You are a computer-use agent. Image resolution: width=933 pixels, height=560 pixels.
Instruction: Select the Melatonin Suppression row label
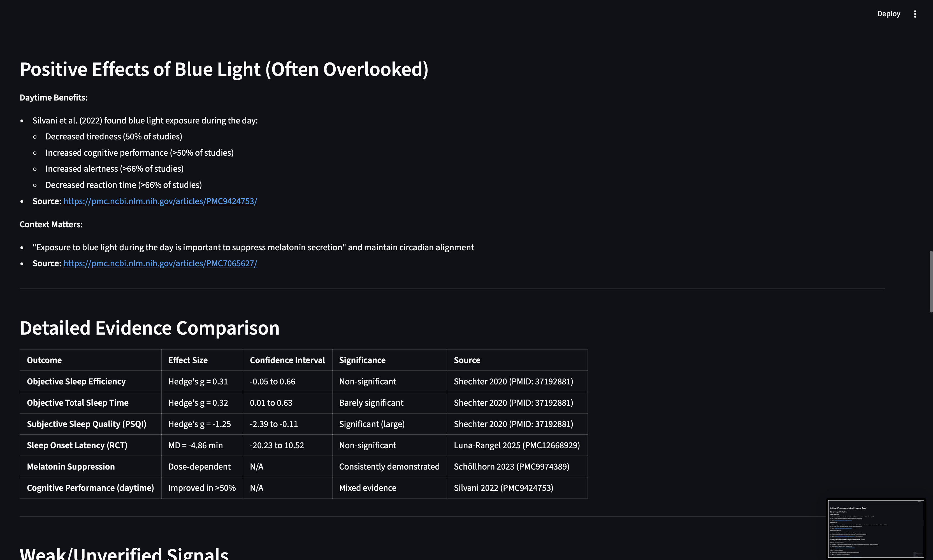point(71,467)
